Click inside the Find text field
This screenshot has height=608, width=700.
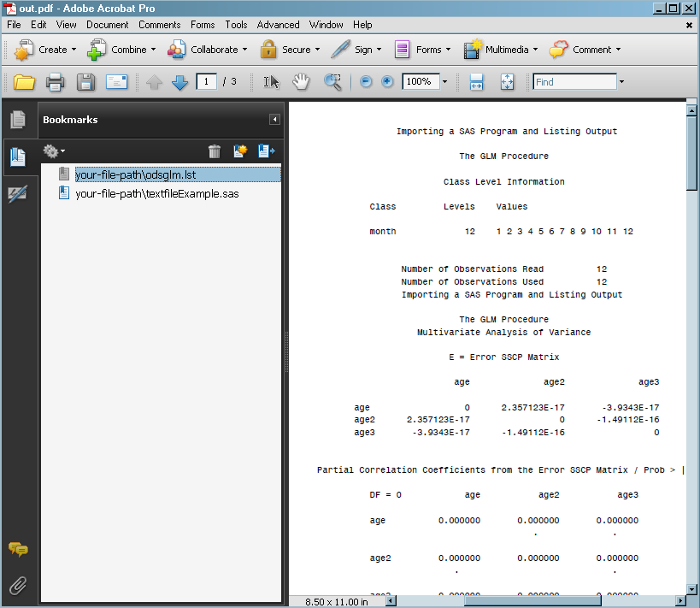click(574, 82)
